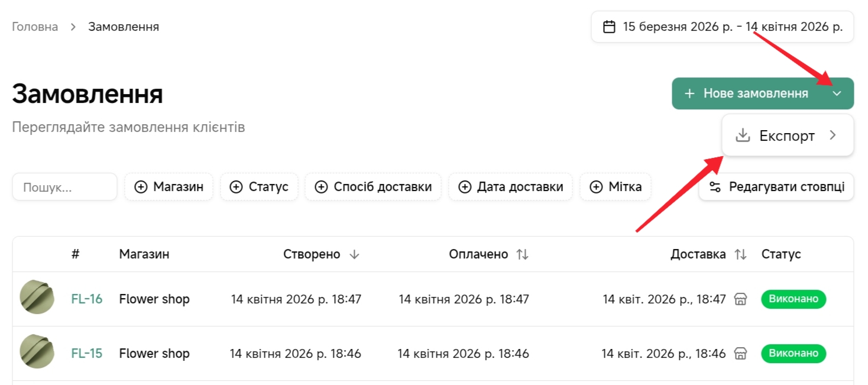Click the download icon beside Експорт
The width and height of the screenshot is (868, 385).
click(x=742, y=135)
